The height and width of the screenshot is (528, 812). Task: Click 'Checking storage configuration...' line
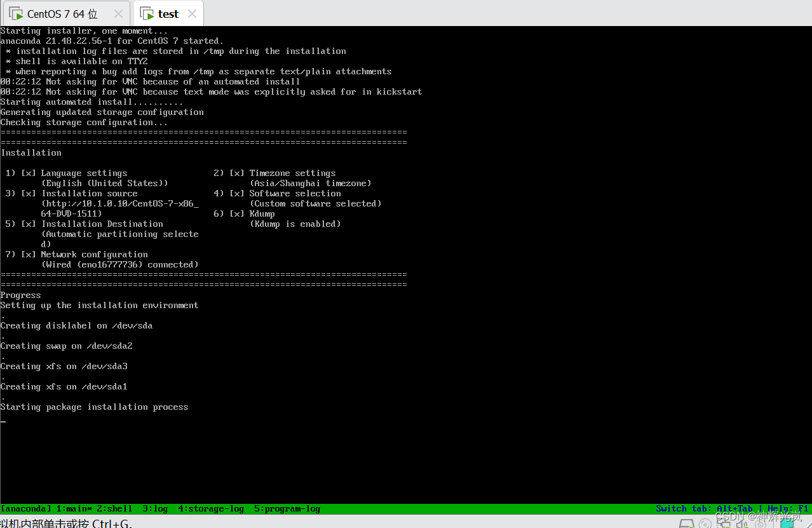[x=84, y=122]
